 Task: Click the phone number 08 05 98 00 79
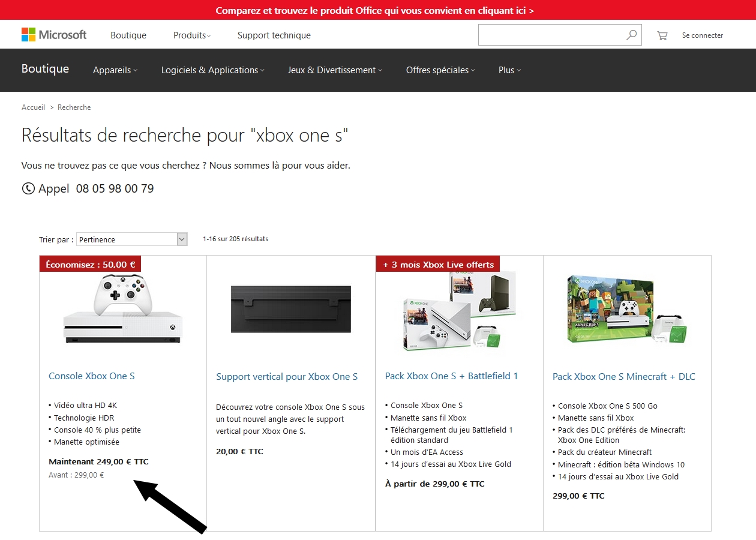click(115, 188)
